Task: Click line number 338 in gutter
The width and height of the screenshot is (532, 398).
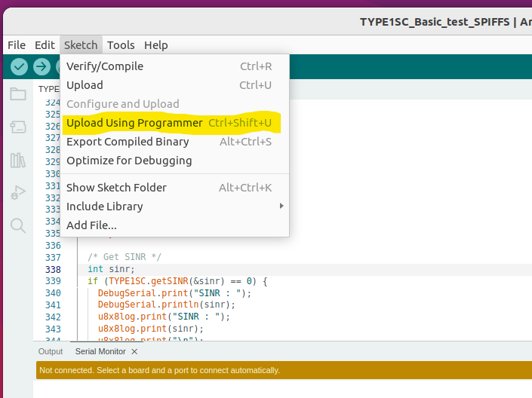Action: pyautogui.click(x=53, y=269)
